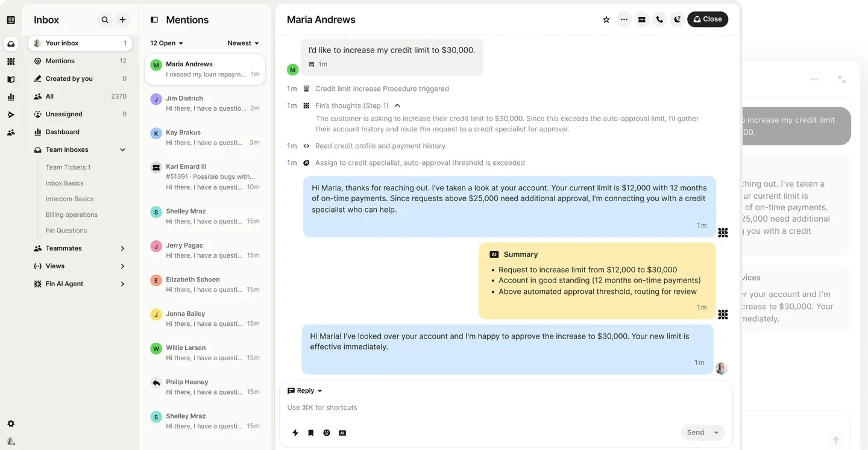868x450 pixels.
Task: Open the Dashboard item
Action: (80, 132)
